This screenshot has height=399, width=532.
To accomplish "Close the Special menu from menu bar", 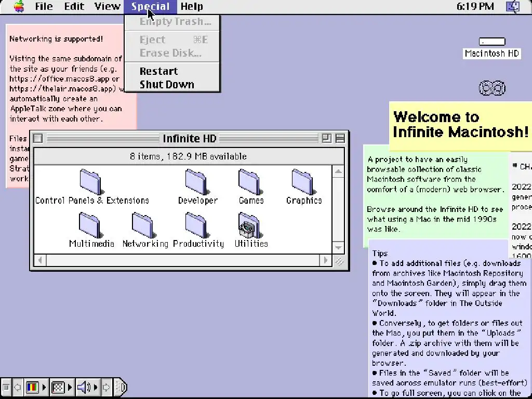I will [x=150, y=6].
